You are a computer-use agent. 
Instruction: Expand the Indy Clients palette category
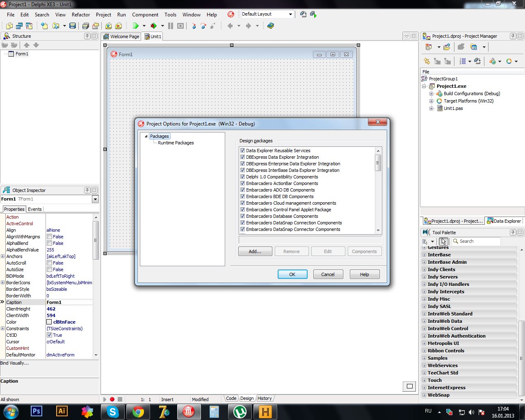pyautogui.click(x=424, y=269)
